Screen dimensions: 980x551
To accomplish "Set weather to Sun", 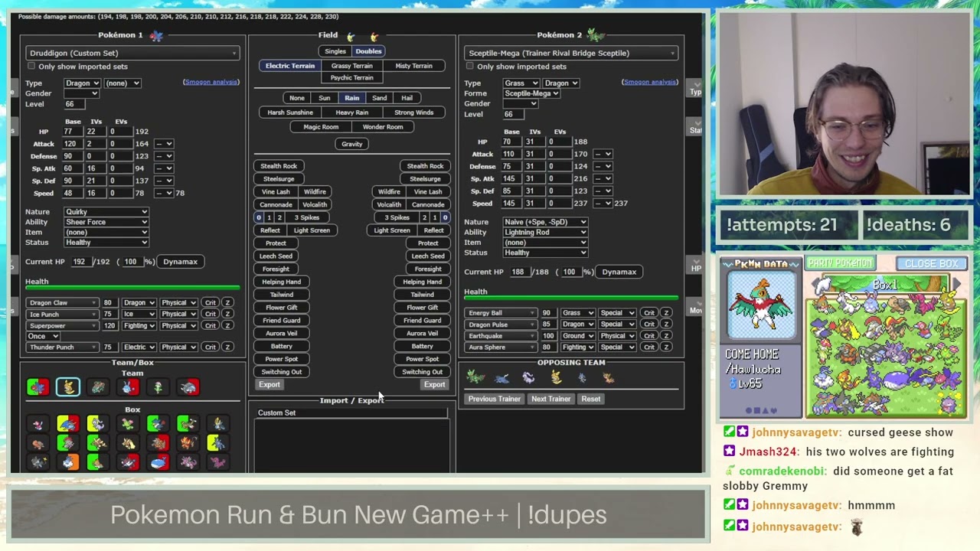I will (325, 98).
